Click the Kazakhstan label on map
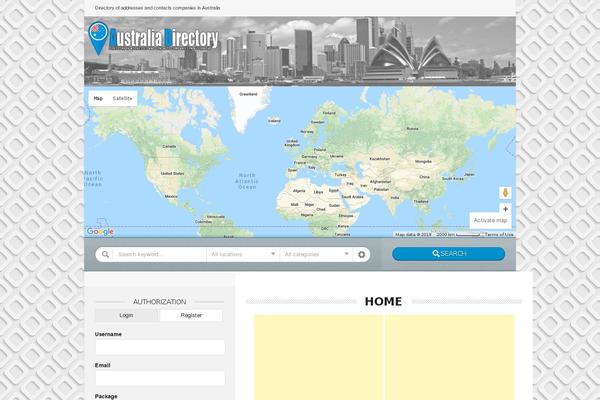This screenshot has width=600, height=400. pos(380,158)
